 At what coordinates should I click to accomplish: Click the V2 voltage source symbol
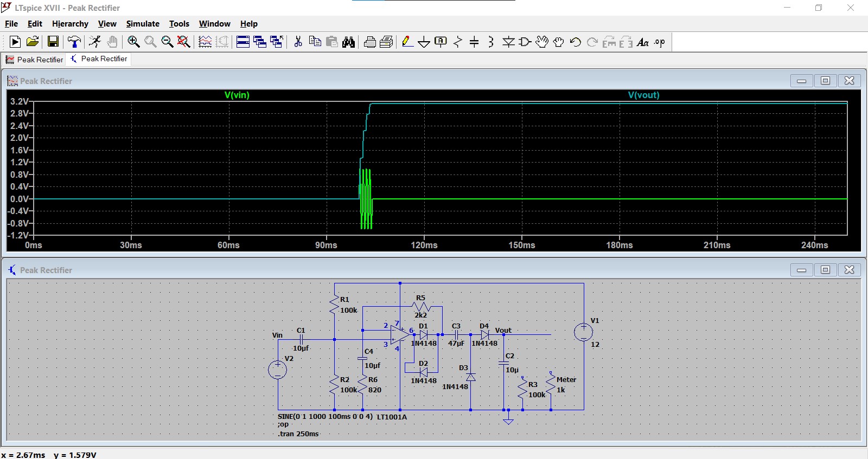pyautogui.click(x=278, y=370)
